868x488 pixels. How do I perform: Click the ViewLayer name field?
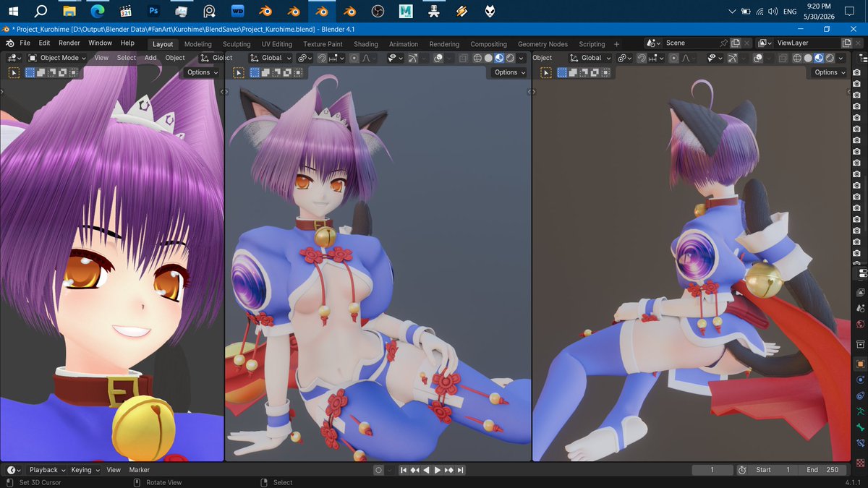pos(807,43)
